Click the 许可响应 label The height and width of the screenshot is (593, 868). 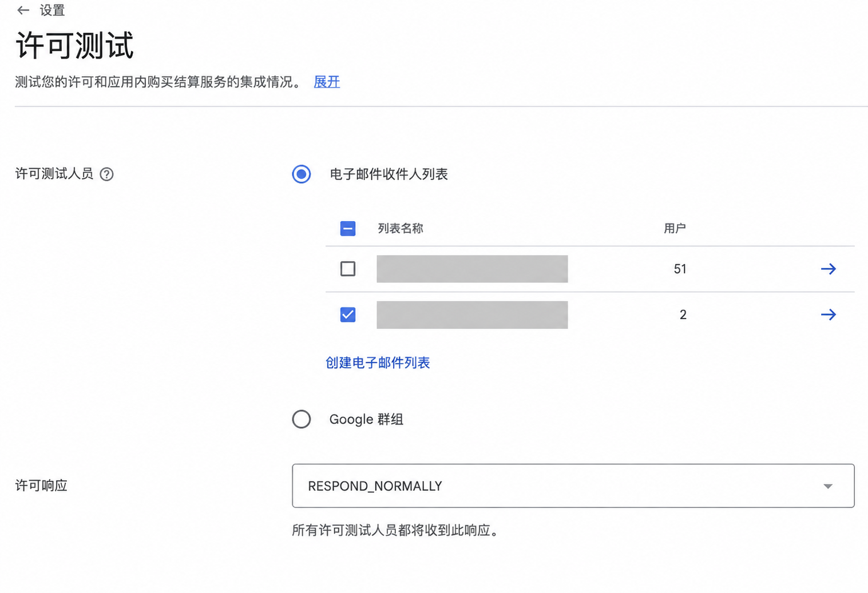[x=41, y=485]
